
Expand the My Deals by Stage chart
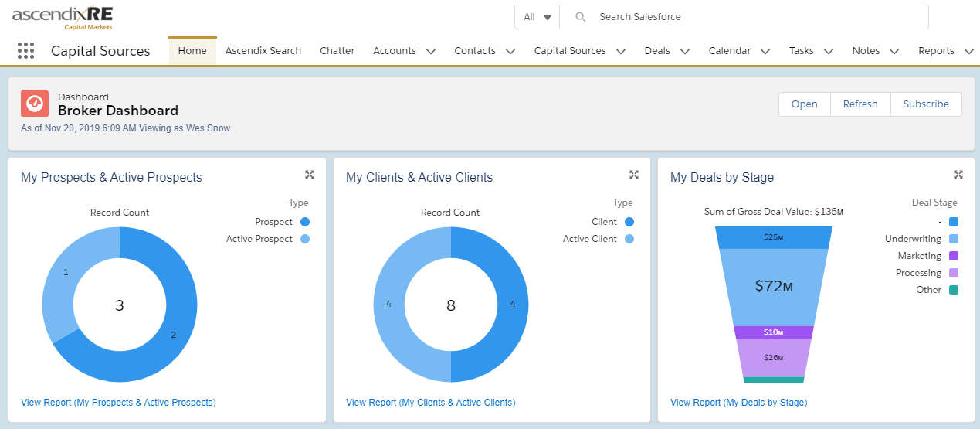click(x=958, y=175)
